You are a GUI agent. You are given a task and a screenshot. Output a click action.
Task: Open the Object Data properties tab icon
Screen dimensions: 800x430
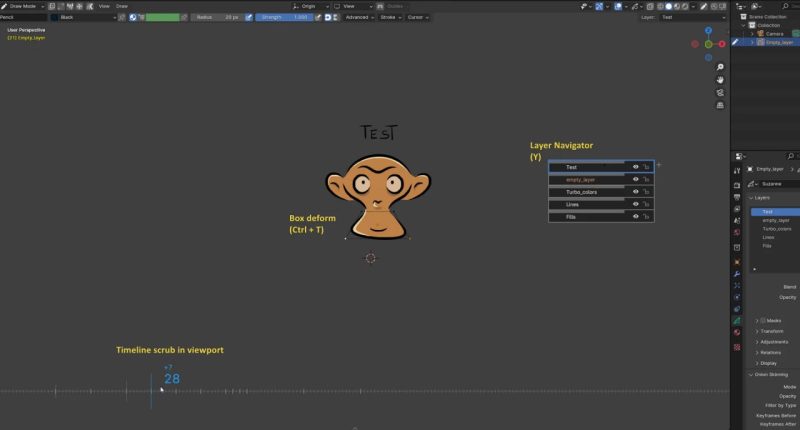point(737,320)
